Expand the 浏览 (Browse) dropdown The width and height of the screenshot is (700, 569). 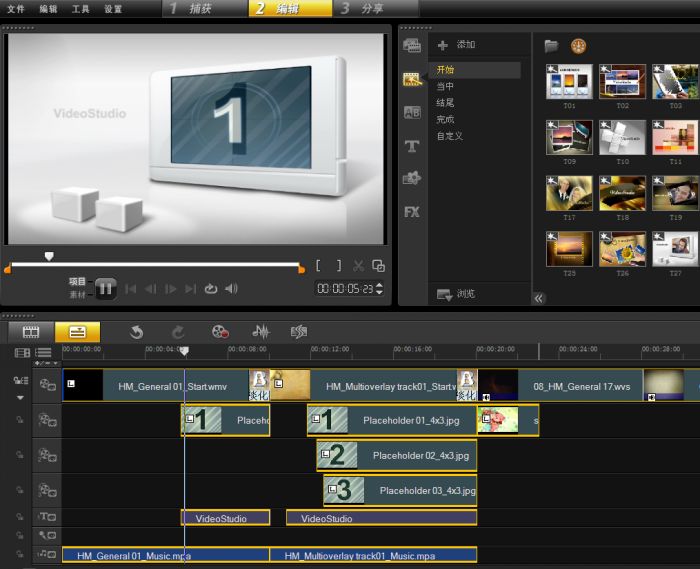(456, 294)
